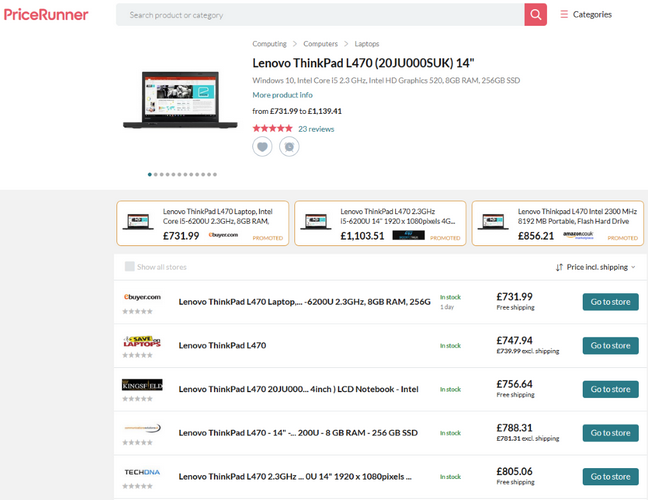Click the star rating under Kingsfield logo
Screen dimensions: 648x500
tap(138, 399)
